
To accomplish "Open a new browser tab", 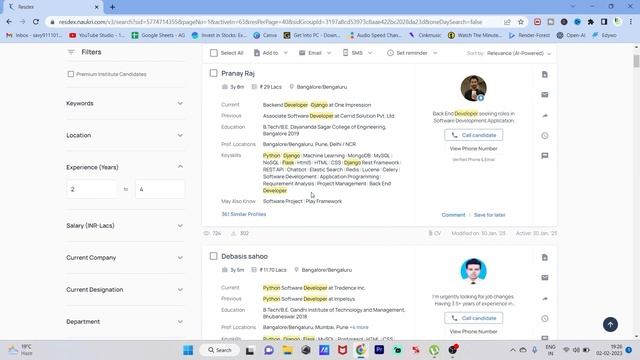I will 112,7.
